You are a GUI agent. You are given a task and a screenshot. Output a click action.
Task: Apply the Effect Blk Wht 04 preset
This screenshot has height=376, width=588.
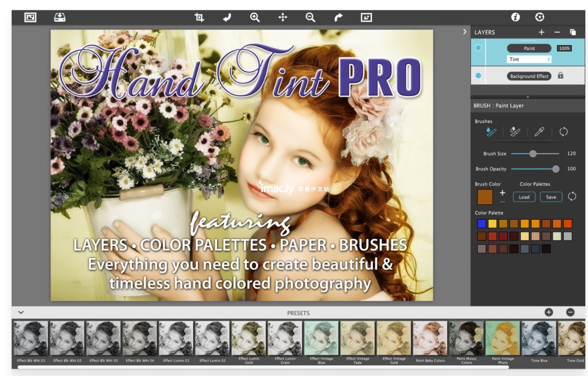click(140, 342)
